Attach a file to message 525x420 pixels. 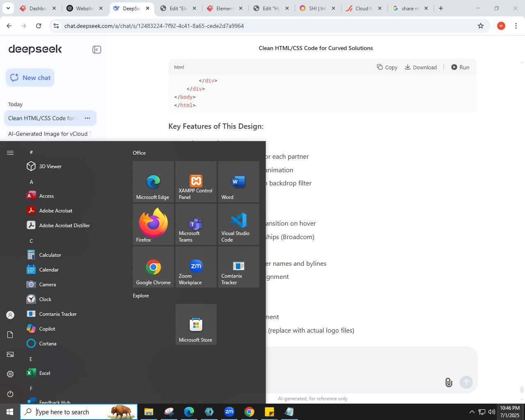click(x=449, y=383)
